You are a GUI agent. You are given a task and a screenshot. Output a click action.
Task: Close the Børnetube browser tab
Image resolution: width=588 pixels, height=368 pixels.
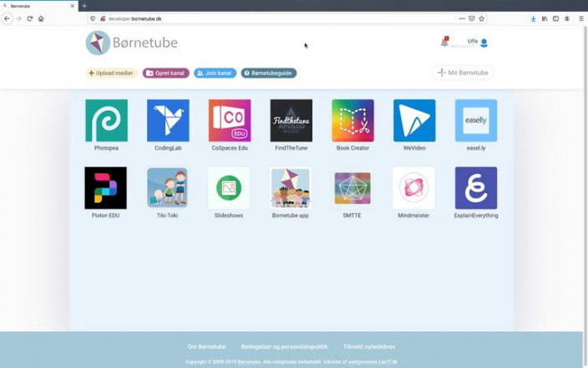(73, 6)
